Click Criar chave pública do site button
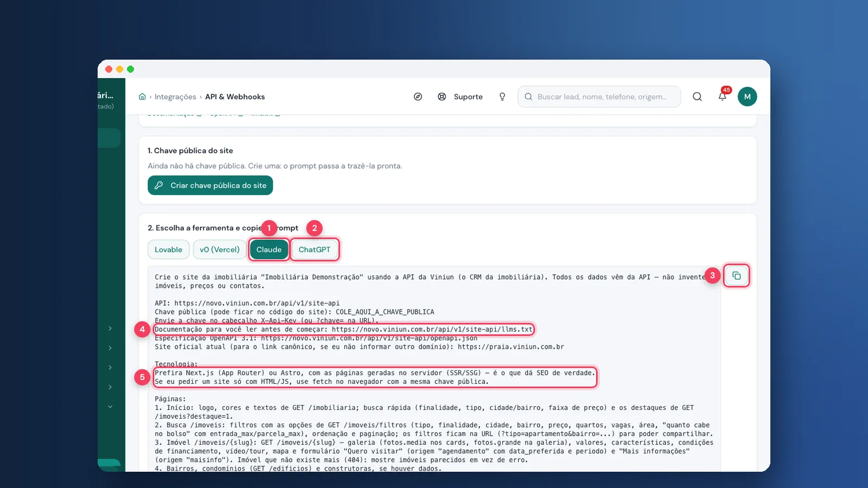The height and width of the screenshot is (488, 868). point(210,185)
